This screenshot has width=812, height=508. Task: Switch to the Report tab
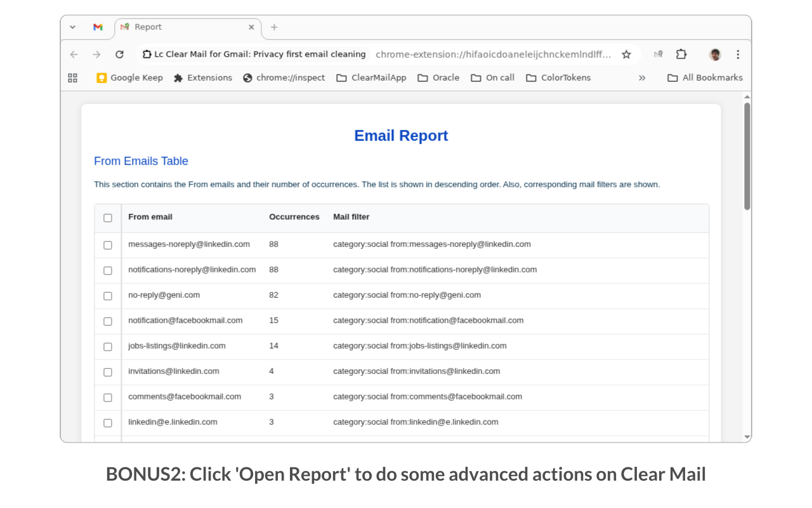147,27
